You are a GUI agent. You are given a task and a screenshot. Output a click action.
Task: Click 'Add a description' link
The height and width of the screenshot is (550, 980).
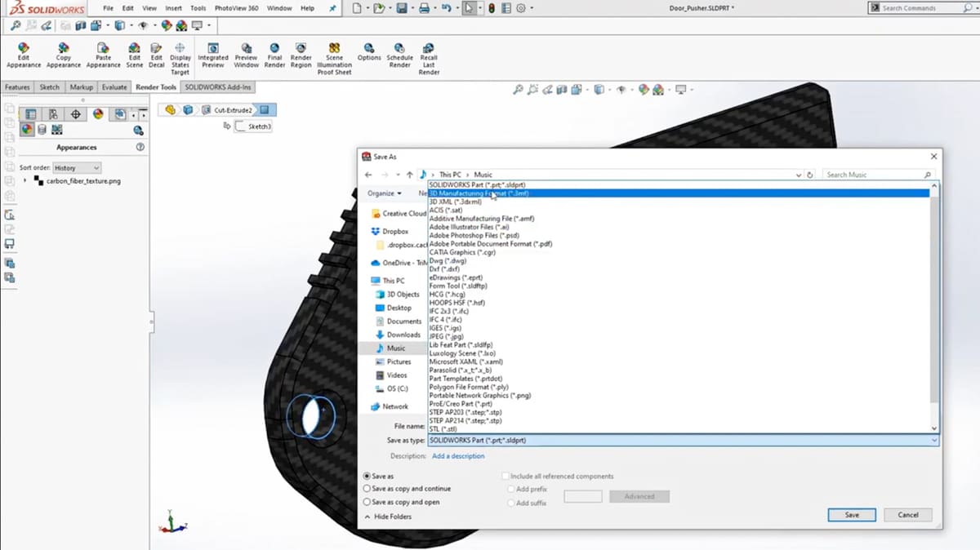[458, 456]
